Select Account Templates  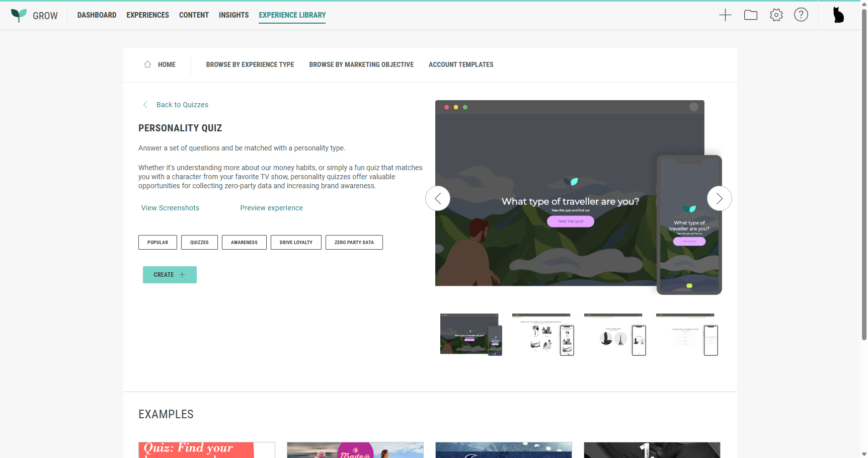point(461,64)
